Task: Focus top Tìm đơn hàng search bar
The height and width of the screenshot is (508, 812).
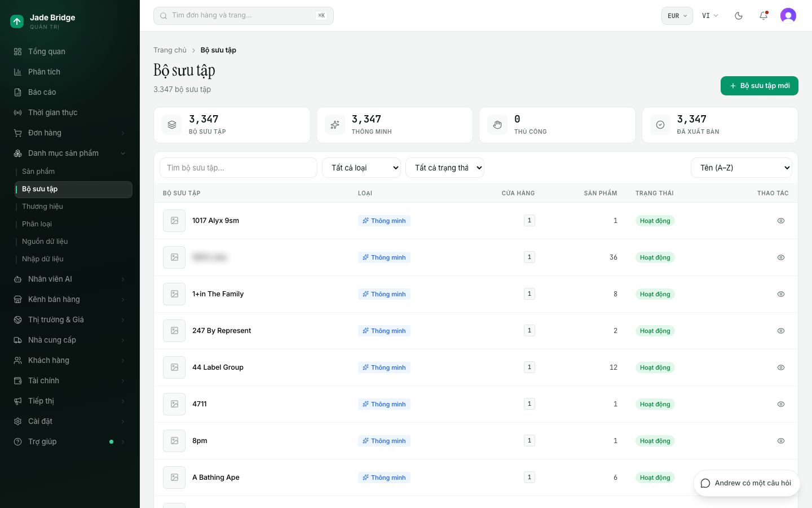Action: click(244, 16)
